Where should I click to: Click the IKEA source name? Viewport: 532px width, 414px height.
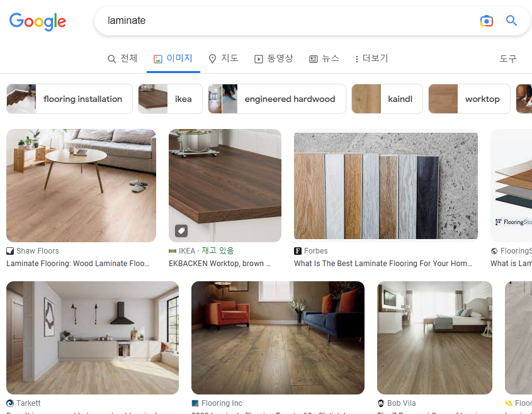187,251
